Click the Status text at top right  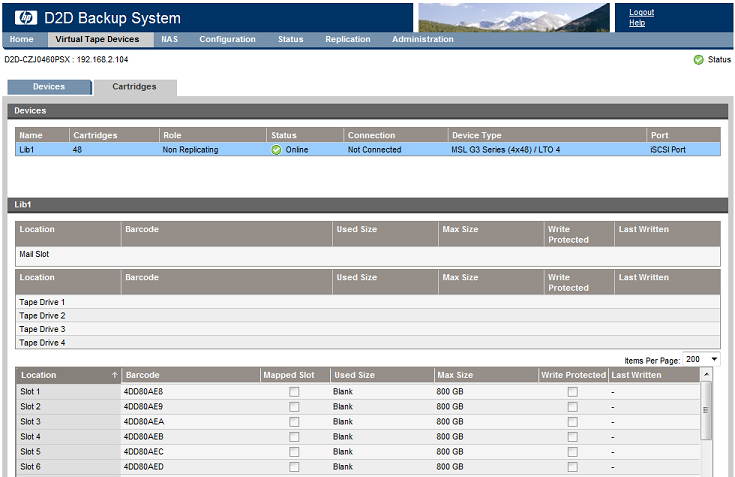719,60
